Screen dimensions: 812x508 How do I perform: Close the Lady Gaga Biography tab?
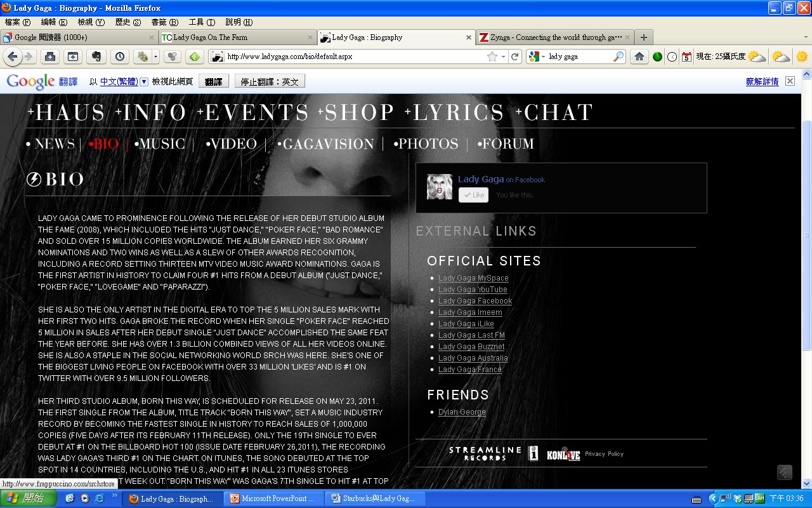(x=469, y=37)
